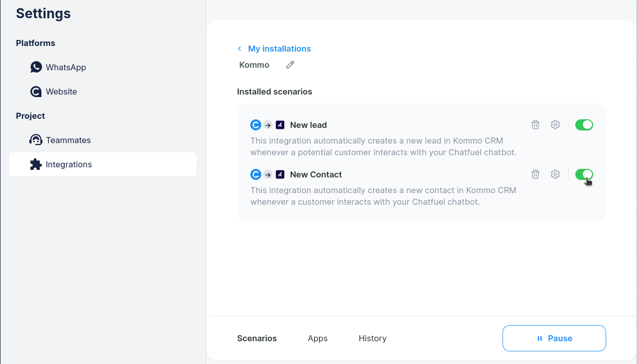This screenshot has width=638, height=364.
Task: Switch to the Apps tab
Action: point(317,338)
